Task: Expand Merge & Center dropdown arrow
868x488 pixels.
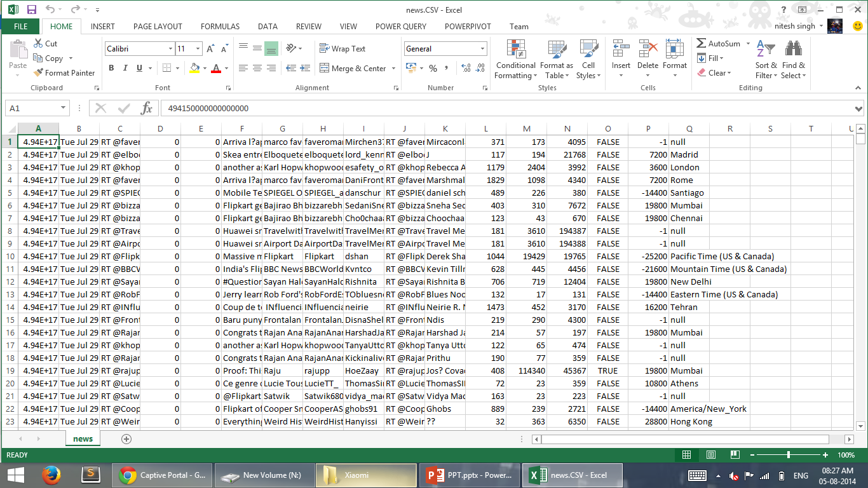Action: (x=393, y=69)
